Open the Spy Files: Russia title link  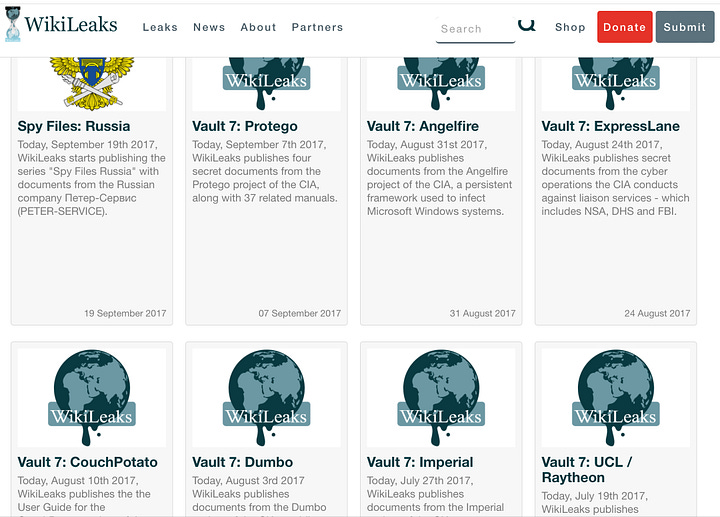click(74, 126)
